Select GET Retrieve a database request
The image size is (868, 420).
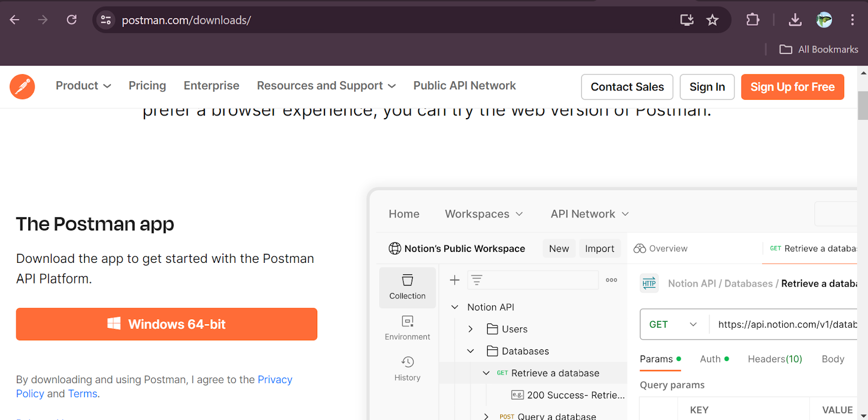tap(548, 373)
